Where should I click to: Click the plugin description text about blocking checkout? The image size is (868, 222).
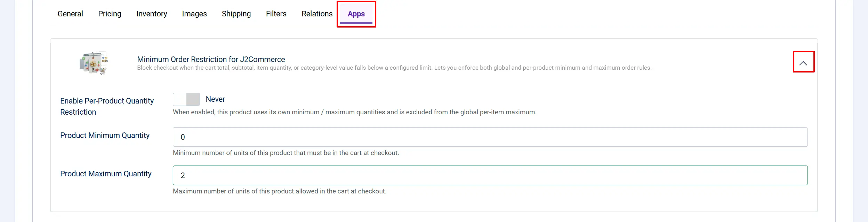(x=394, y=68)
